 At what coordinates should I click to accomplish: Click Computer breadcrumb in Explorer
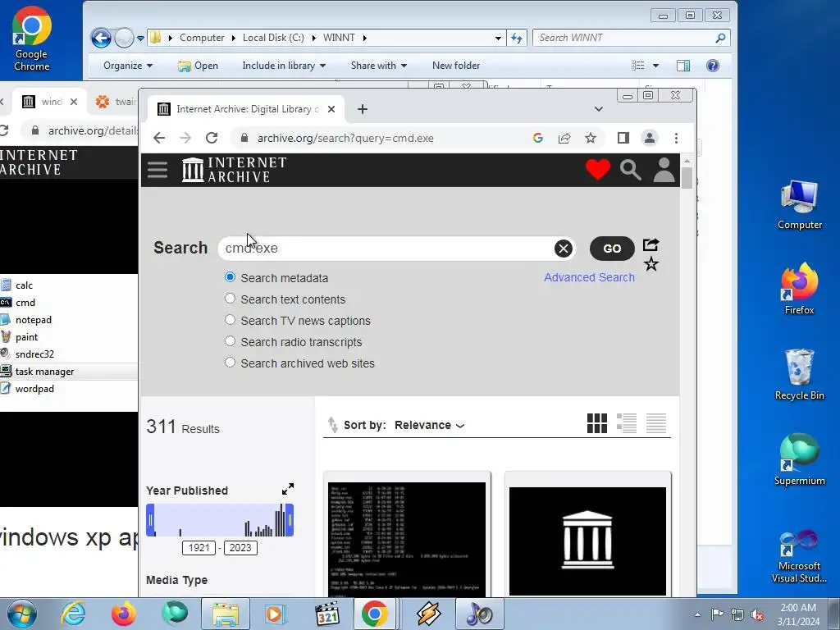[202, 38]
